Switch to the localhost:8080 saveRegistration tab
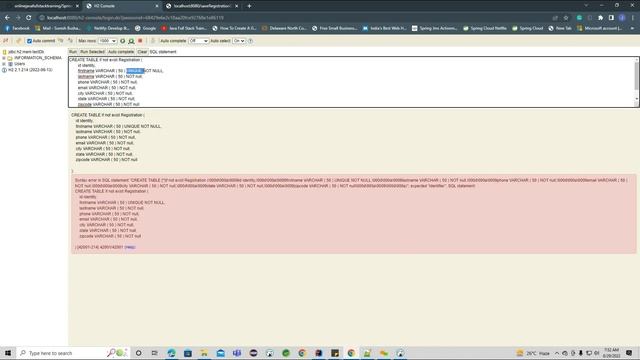This screenshot has width=640, height=360. [x=202, y=6]
